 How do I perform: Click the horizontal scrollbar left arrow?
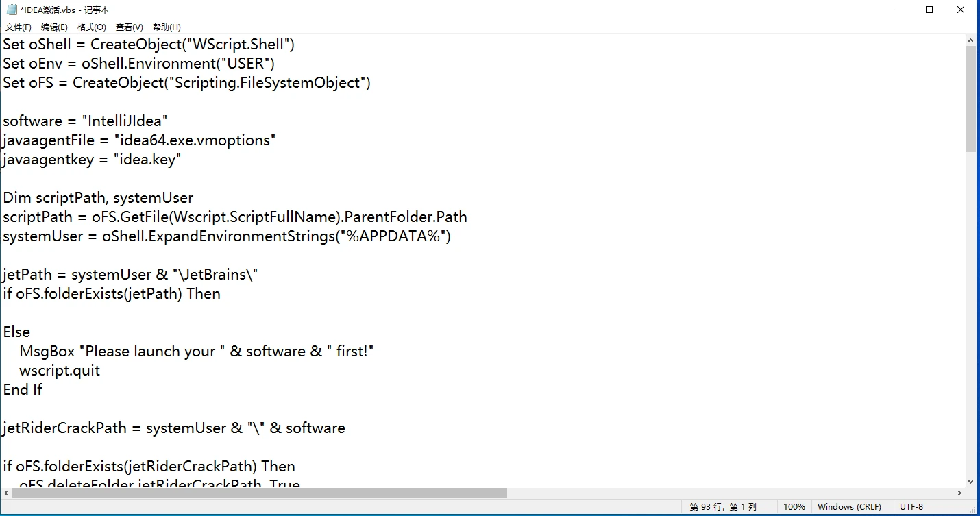click(6, 493)
